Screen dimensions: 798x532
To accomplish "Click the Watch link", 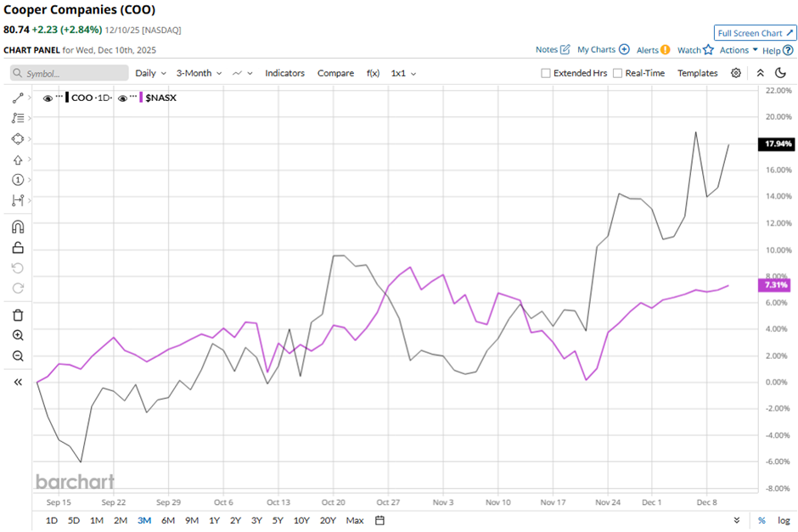I will [x=689, y=50].
